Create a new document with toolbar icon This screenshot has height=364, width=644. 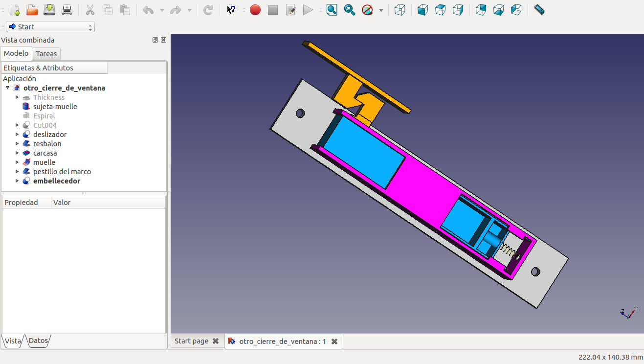point(15,10)
